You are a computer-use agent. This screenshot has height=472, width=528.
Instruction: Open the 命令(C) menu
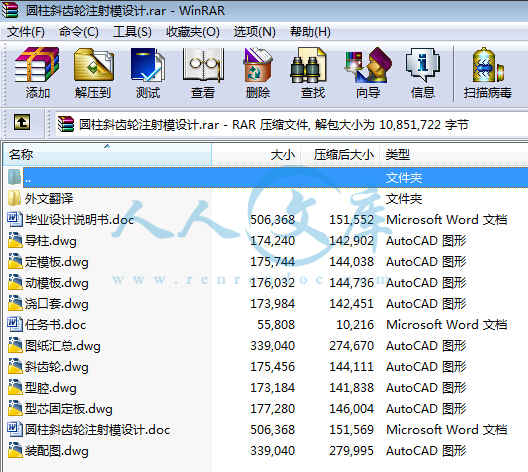tap(79, 32)
